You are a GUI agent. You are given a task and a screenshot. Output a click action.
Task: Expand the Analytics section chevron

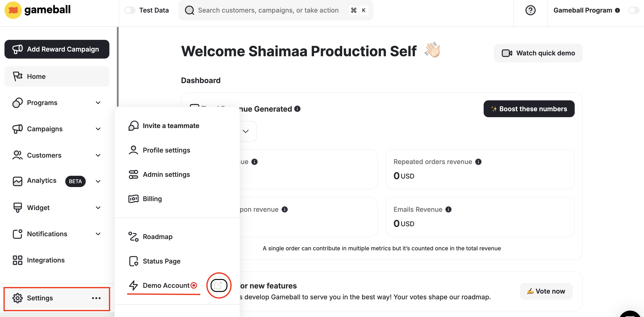click(98, 181)
